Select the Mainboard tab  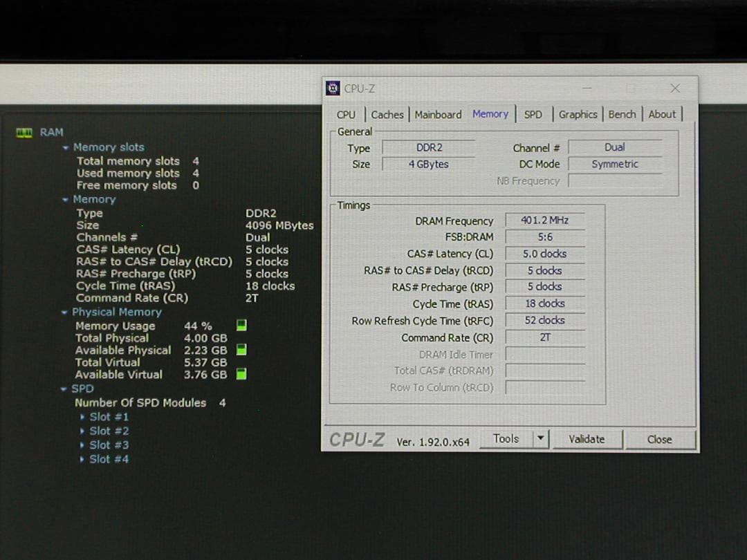pyautogui.click(x=438, y=114)
